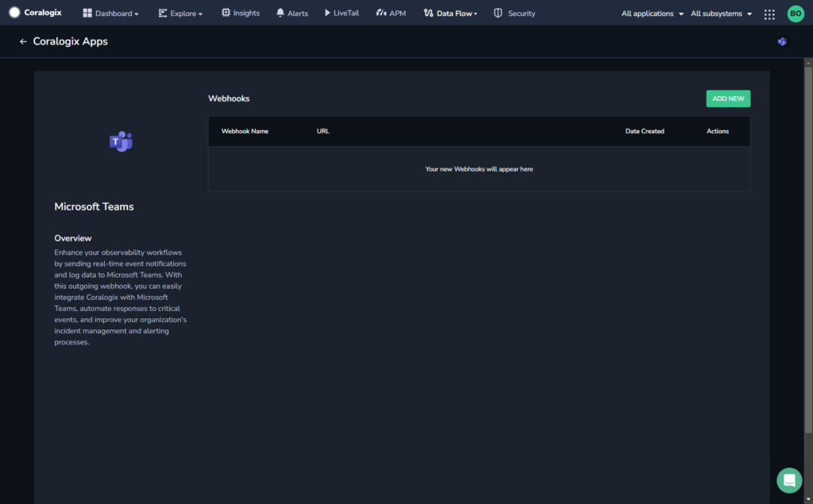This screenshot has width=813, height=504.
Task: Click 'Your new Webhooks will appear here' text
Action: [x=479, y=169]
